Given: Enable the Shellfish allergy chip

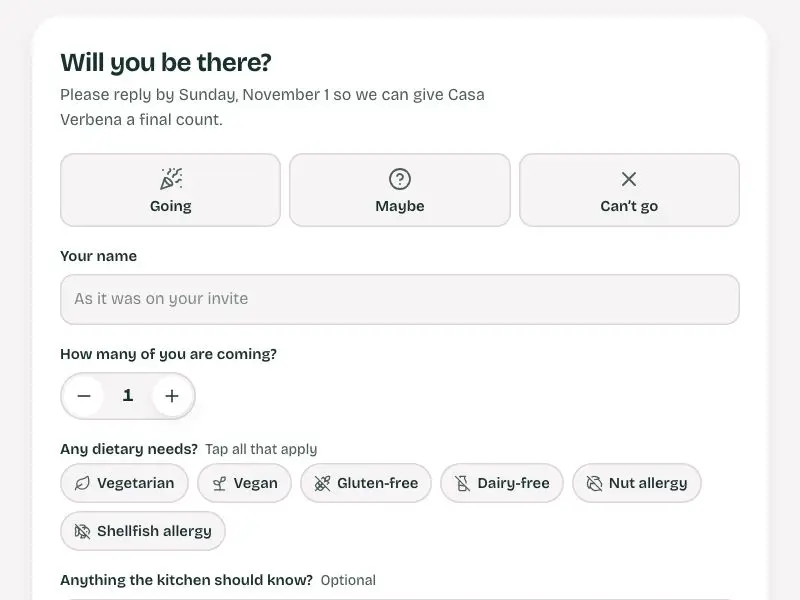Looking at the screenshot, I should click(142, 531).
